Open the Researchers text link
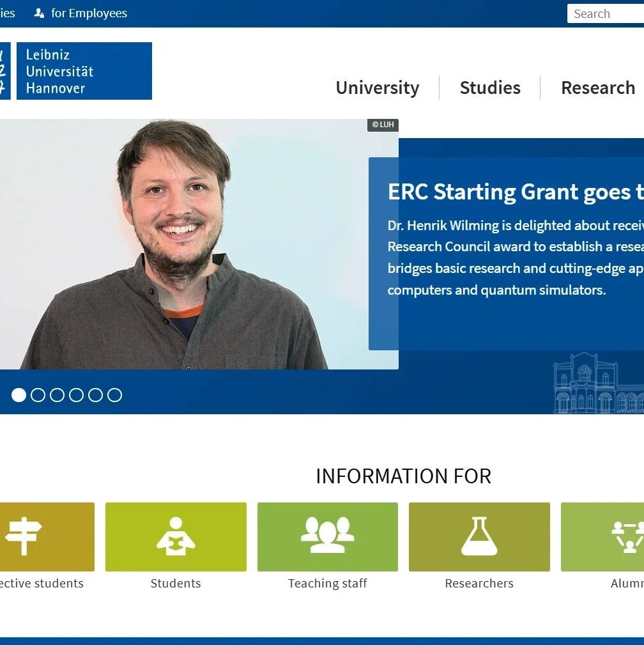This screenshot has height=645, width=644. click(x=479, y=583)
